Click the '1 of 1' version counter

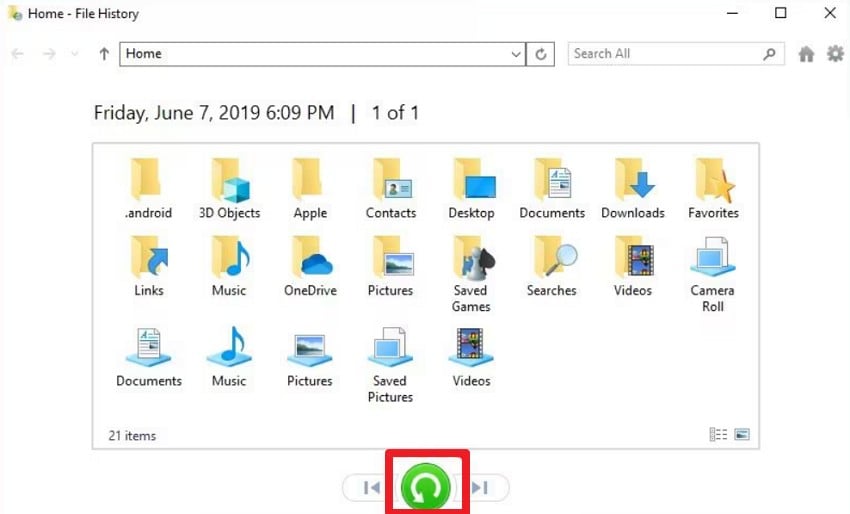(x=395, y=113)
